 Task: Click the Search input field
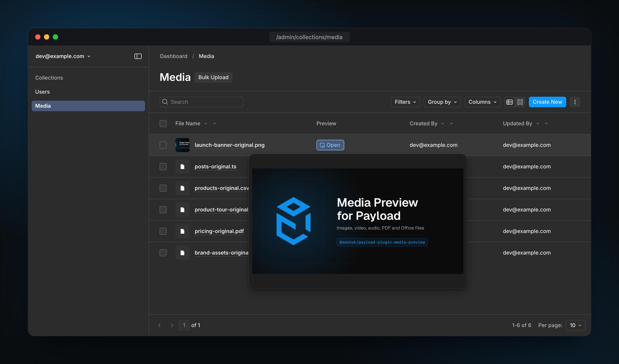pos(201,102)
